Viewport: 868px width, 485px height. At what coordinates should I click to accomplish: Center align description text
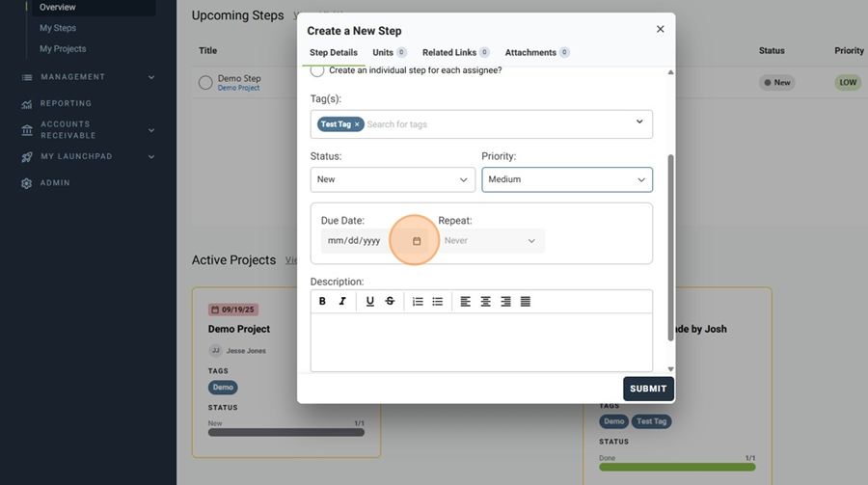coord(485,301)
